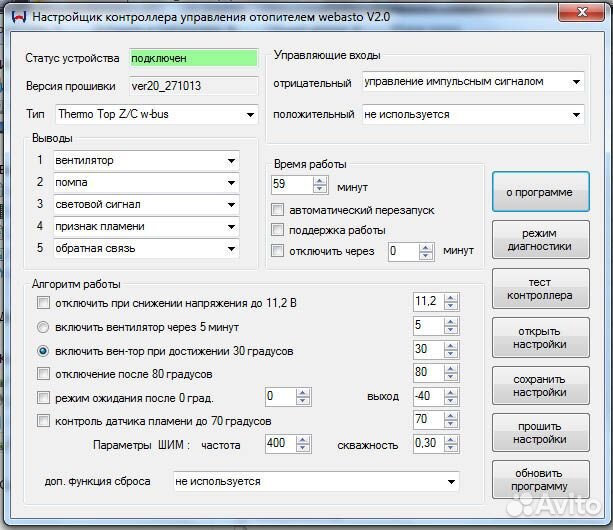The image size is (613, 530).
Task: Click firmware version 'ver20_271013' field
Action: (194, 86)
